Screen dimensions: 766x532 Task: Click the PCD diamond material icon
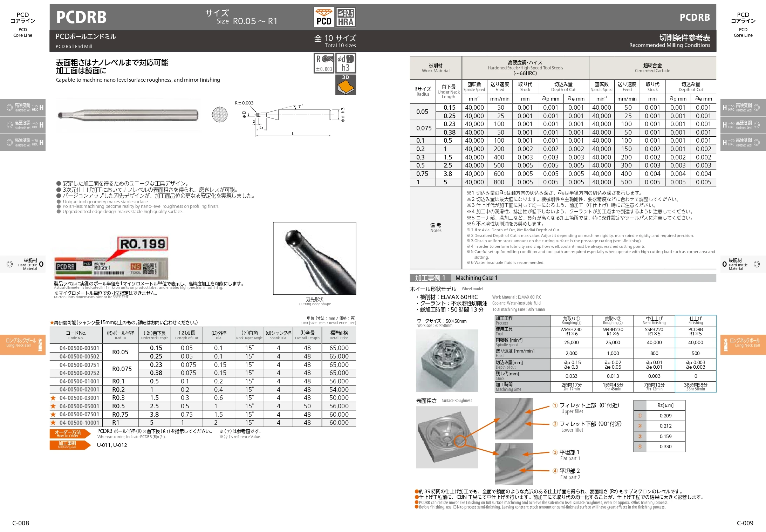[324, 16]
